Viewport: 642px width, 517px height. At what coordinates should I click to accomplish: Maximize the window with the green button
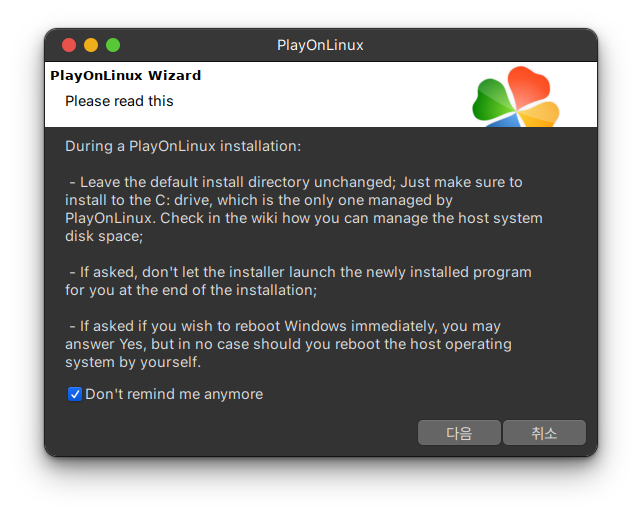pos(113,45)
